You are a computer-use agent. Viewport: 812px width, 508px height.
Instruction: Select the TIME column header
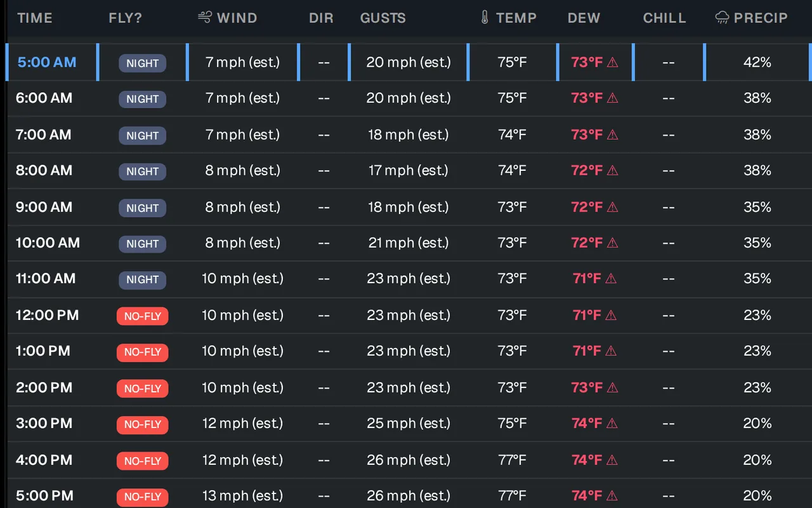pyautogui.click(x=35, y=18)
